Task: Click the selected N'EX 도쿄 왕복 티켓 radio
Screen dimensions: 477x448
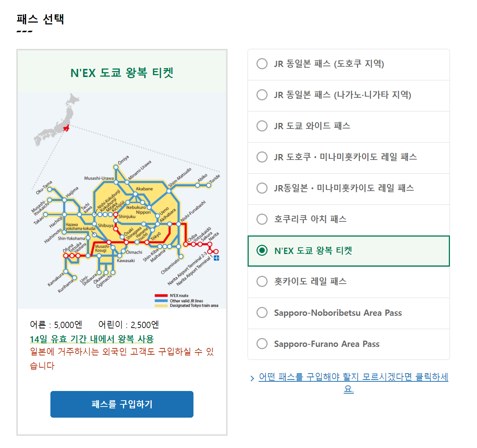Action: (x=263, y=251)
